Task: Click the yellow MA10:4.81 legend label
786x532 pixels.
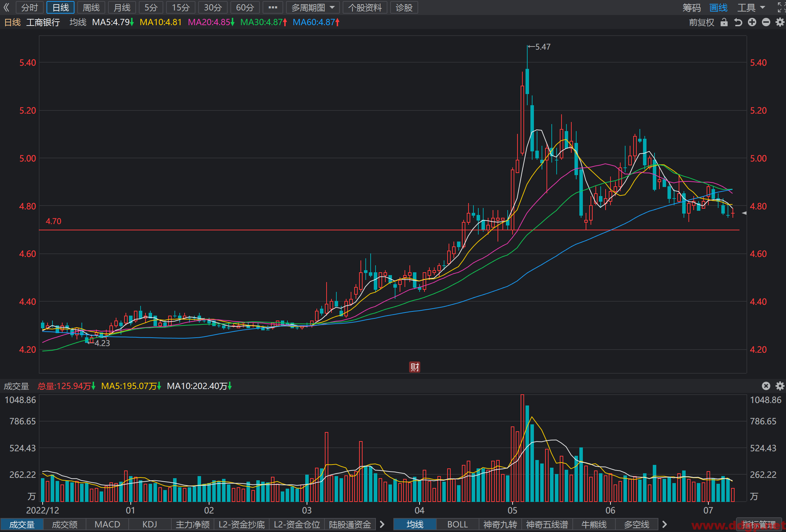Action: tap(161, 22)
